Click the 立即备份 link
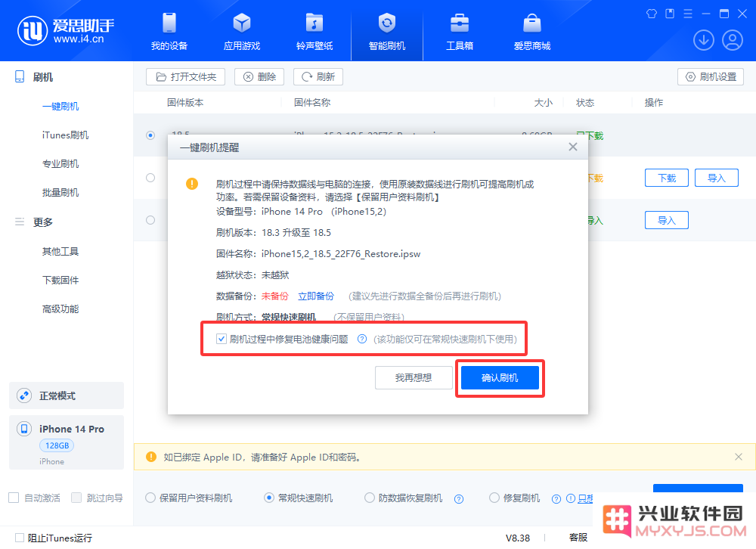 (316, 296)
